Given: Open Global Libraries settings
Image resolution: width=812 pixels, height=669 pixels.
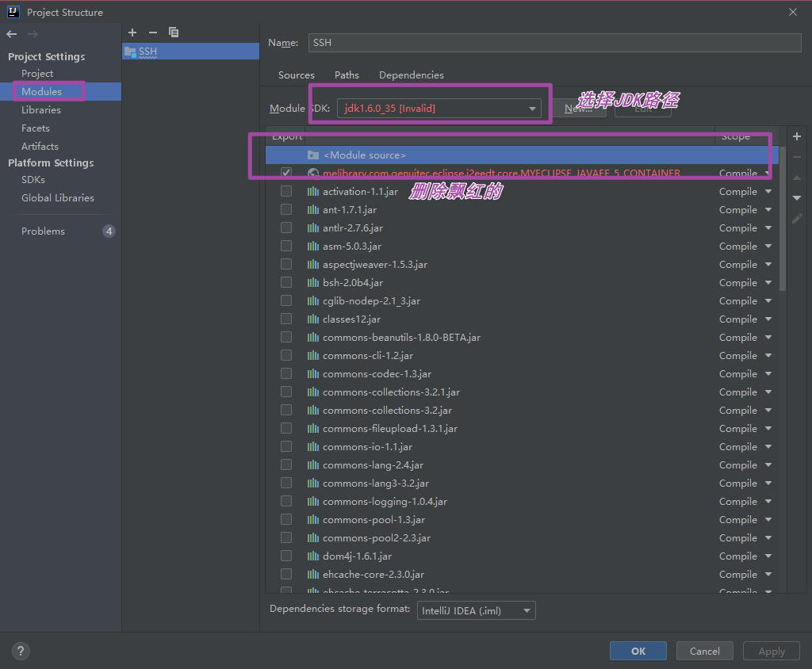Looking at the screenshot, I should pos(57,198).
